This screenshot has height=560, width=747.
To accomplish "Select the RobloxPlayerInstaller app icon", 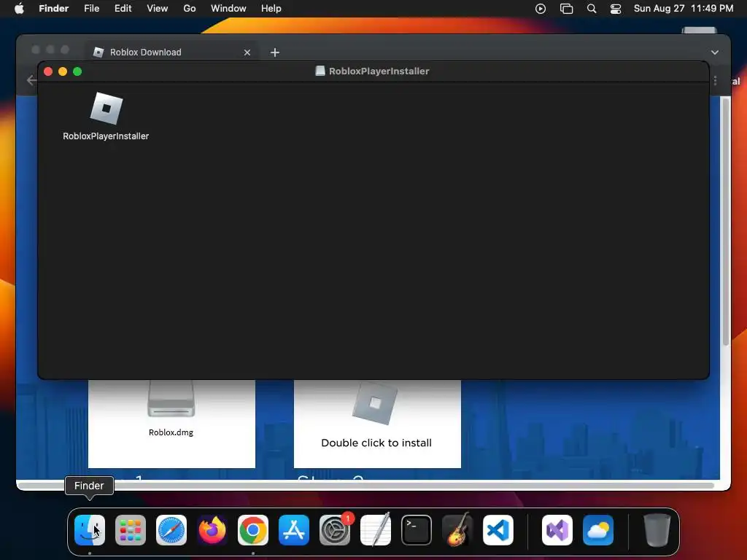I will 107,109.
